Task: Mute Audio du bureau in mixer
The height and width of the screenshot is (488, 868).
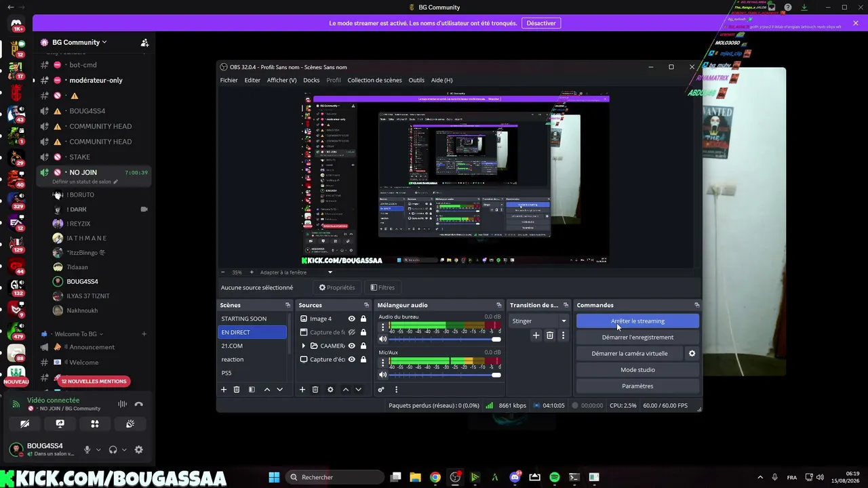Action: 383,339
